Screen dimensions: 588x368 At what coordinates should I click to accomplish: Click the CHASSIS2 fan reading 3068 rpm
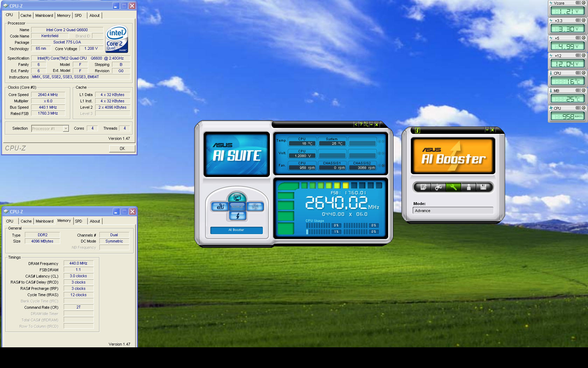pyautogui.click(x=362, y=168)
